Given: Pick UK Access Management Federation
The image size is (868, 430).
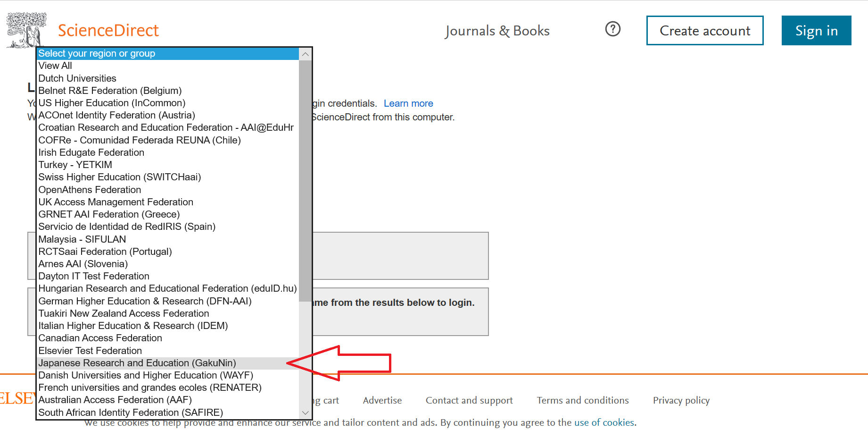Looking at the screenshot, I should (x=168, y=202).
